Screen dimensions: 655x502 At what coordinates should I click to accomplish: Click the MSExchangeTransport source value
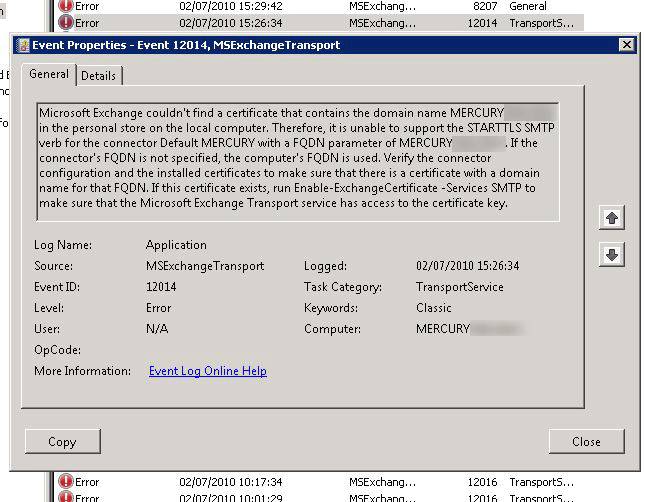click(x=205, y=266)
